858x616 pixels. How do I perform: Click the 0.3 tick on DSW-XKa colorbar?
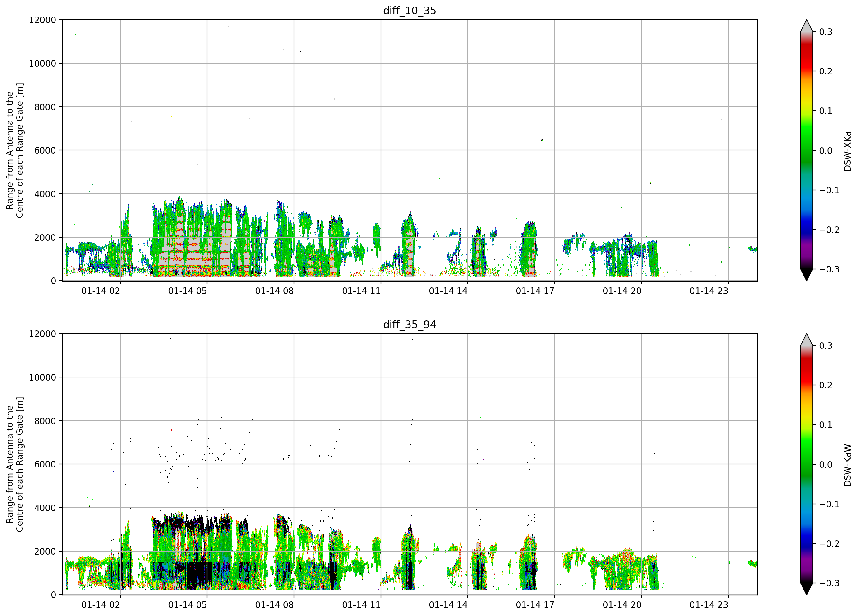click(x=826, y=32)
